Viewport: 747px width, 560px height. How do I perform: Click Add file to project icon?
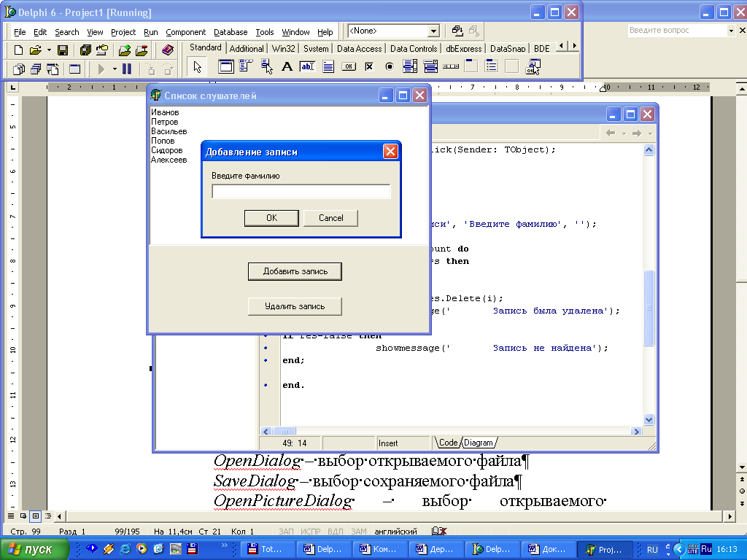pos(124,50)
